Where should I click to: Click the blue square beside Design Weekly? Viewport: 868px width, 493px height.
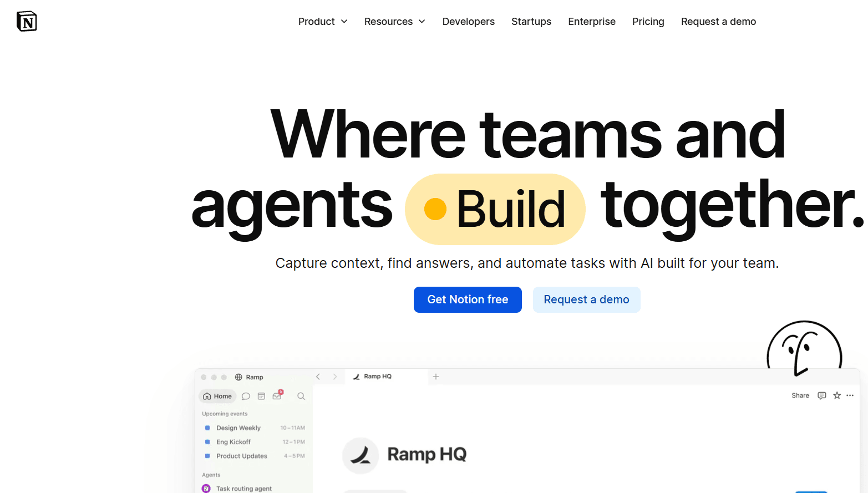point(207,428)
